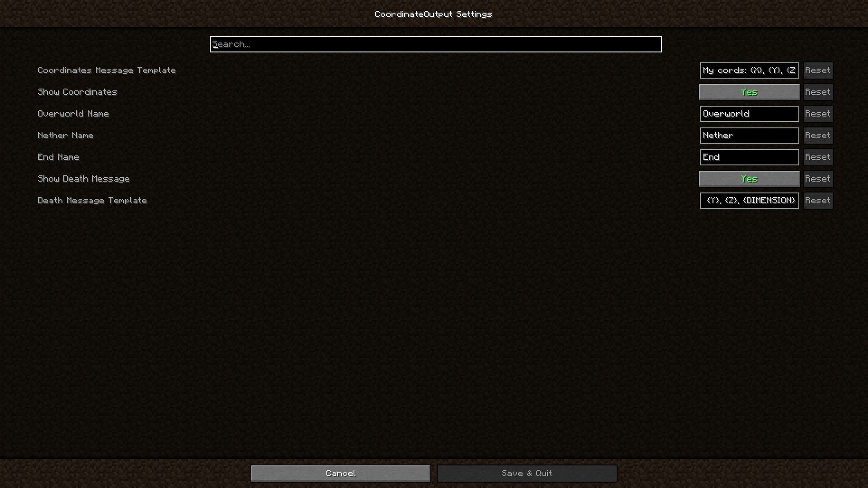Click the End Name input field
Screen dimensions: 868x488
pos(750,157)
